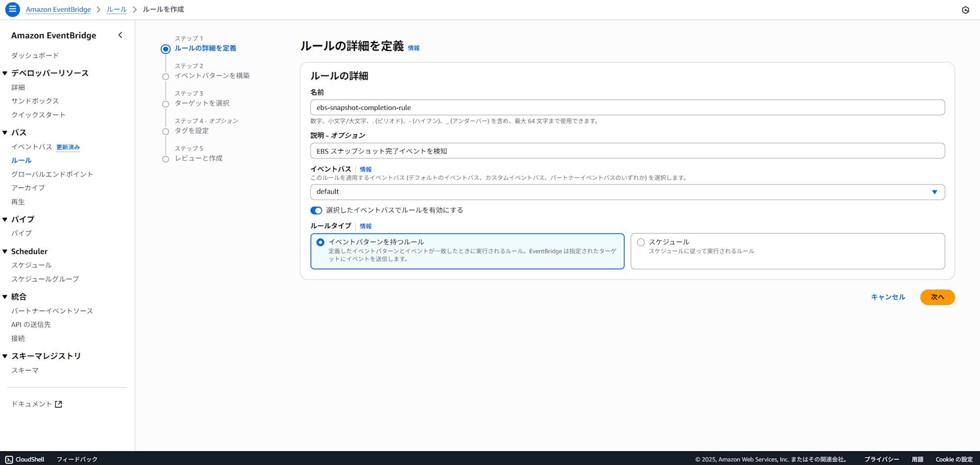Click 用語 in the footer
This screenshot has width=980, height=465.
pyautogui.click(x=917, y=460)
